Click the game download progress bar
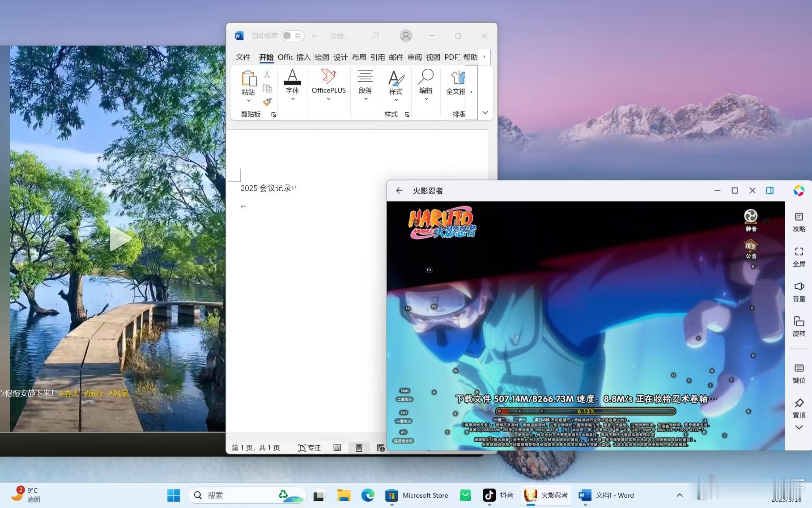The height and width of the screenshot is (508, 812). (x=586, y=411)
